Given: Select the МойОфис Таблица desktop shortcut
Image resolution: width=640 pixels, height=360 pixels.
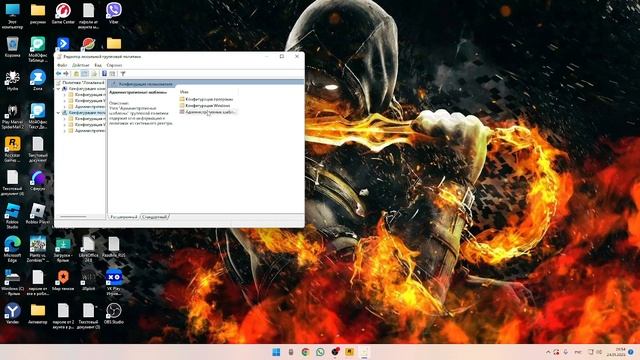Looking at the screenshot, I should click(38, 49).
